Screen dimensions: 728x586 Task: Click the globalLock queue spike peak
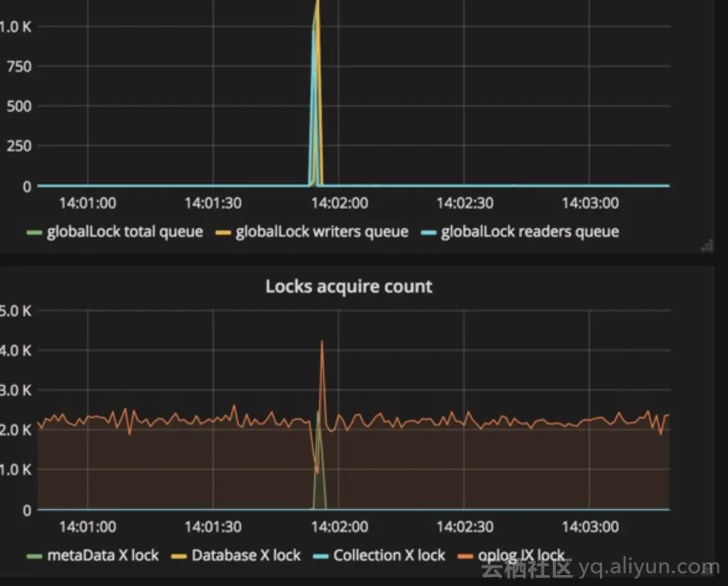317,2
